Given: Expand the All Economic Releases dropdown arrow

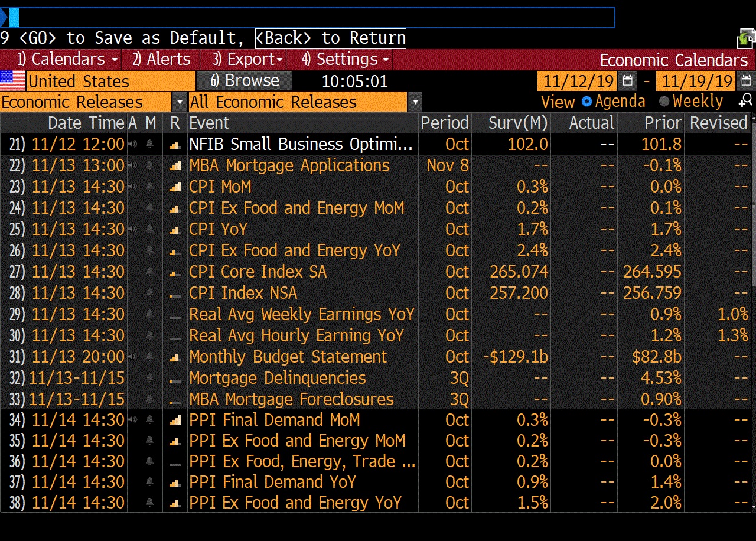Looking at the screenshot, I should point(415,102).
